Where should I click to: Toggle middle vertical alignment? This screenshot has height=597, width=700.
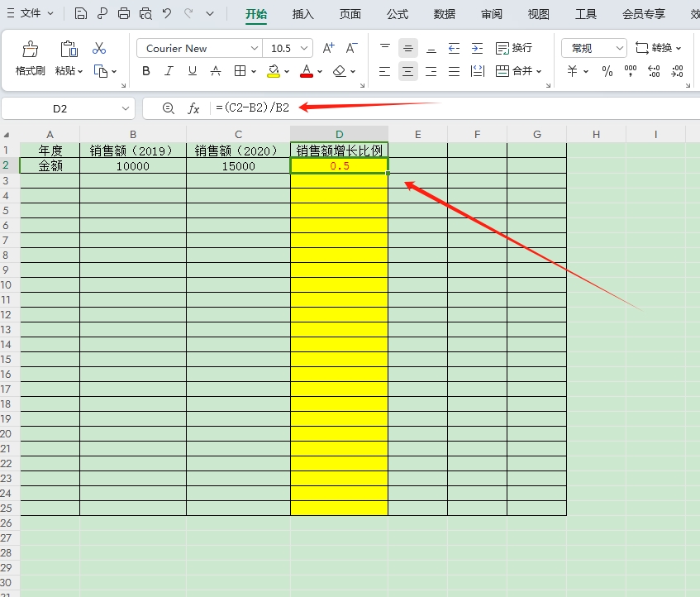pyautogui.click(x=408, y=48)
